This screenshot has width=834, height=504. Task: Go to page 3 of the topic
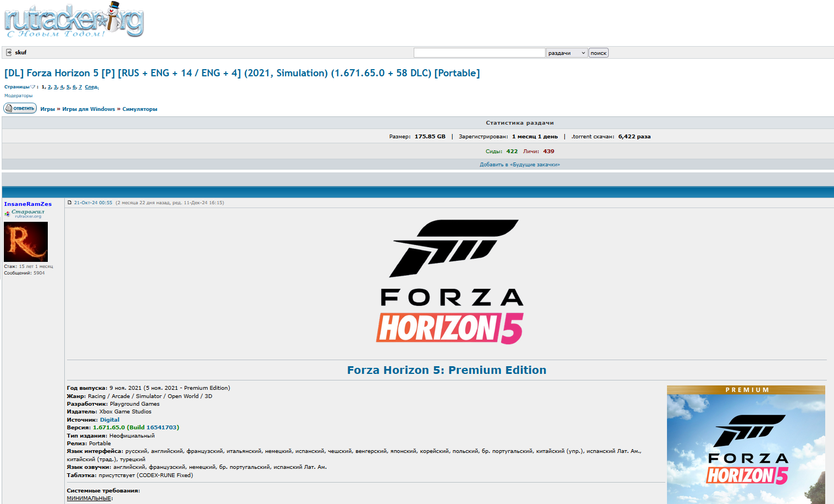coord(55,87)
